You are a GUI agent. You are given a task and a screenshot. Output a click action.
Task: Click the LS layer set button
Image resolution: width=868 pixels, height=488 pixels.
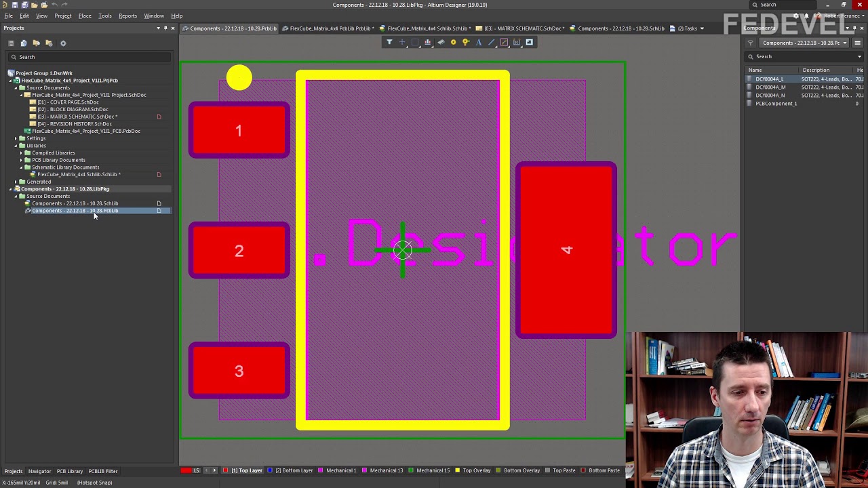click(197, 470)
